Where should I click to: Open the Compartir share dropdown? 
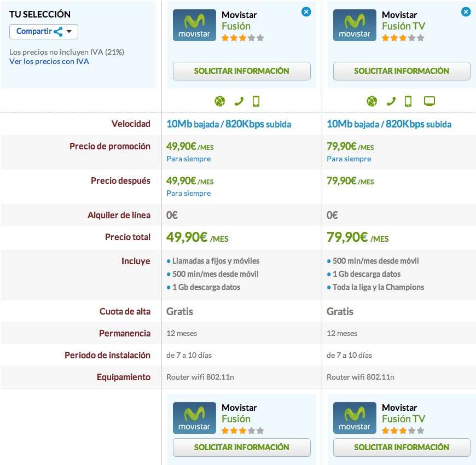pos(44,32)
